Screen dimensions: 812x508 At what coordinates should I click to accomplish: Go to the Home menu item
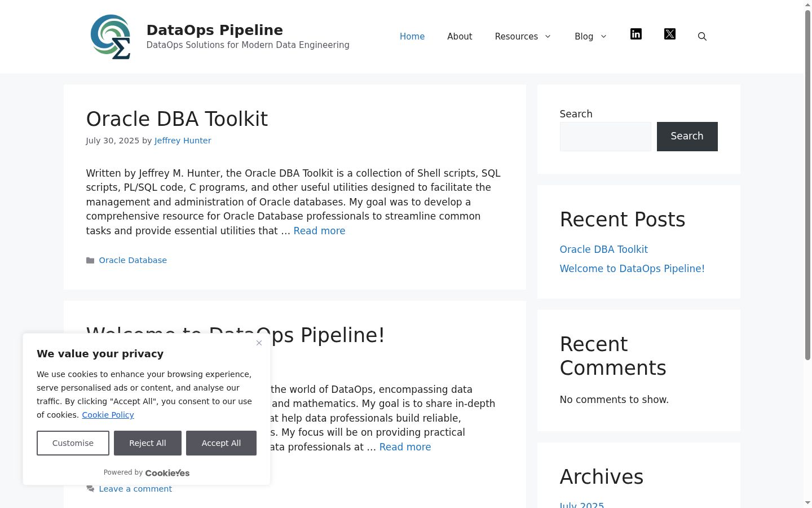pos(412,37)
